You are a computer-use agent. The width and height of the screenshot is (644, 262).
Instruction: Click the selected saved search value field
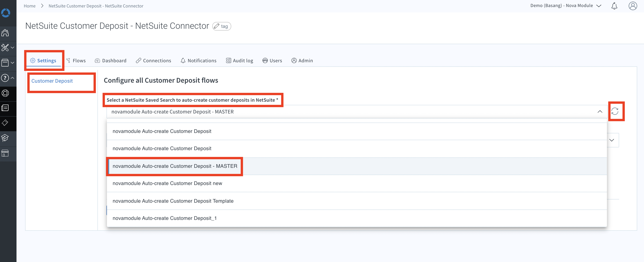click(357, 112)
